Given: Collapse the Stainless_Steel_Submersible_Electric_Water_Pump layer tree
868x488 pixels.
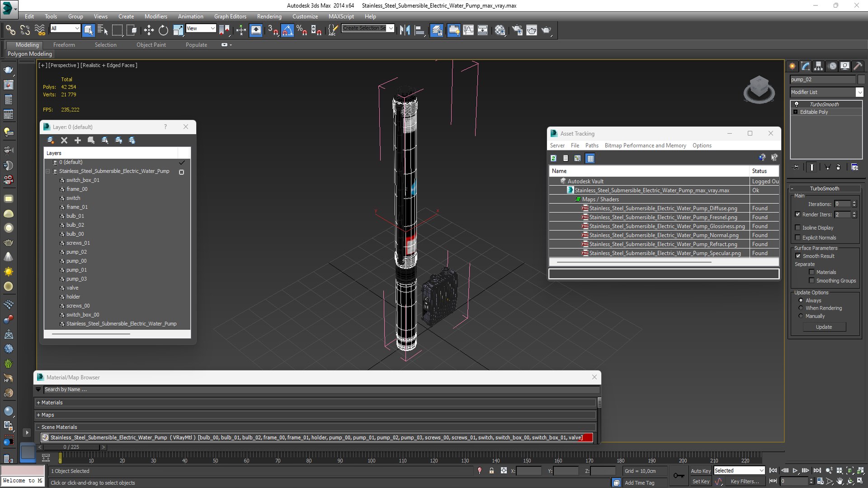Looking at the screenshot, I should pos(48,171).
